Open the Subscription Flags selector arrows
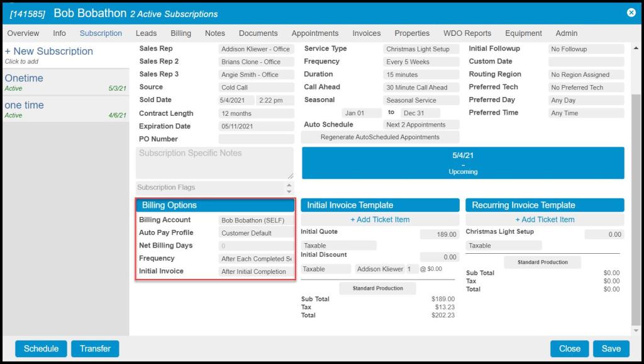644x364 pixels. point(289,188)
